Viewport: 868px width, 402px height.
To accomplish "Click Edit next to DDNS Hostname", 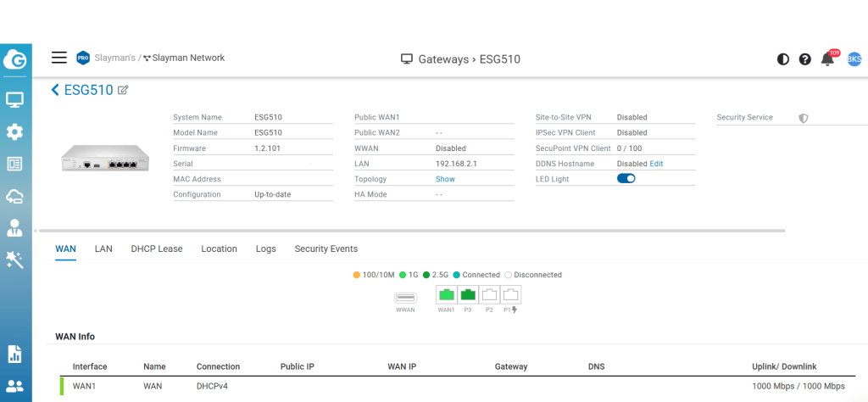I will coord(656,164).
